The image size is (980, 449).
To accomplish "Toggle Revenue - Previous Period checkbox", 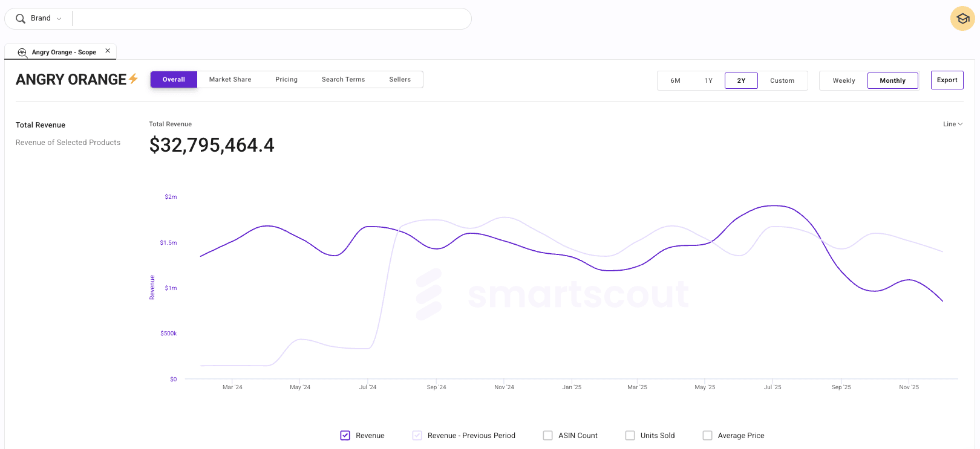I will pos(417,435).
